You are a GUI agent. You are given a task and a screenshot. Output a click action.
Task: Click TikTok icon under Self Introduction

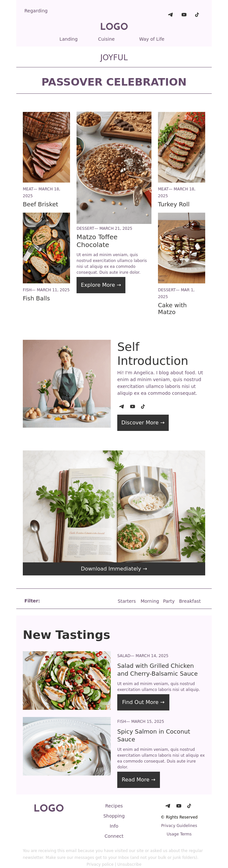pos(143,406)
